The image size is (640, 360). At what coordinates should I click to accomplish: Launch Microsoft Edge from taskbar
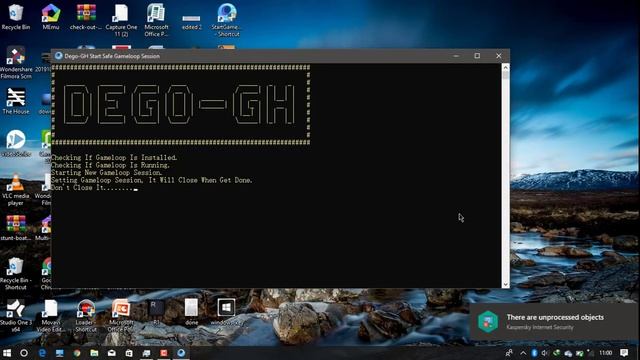(x=42, y=353)
